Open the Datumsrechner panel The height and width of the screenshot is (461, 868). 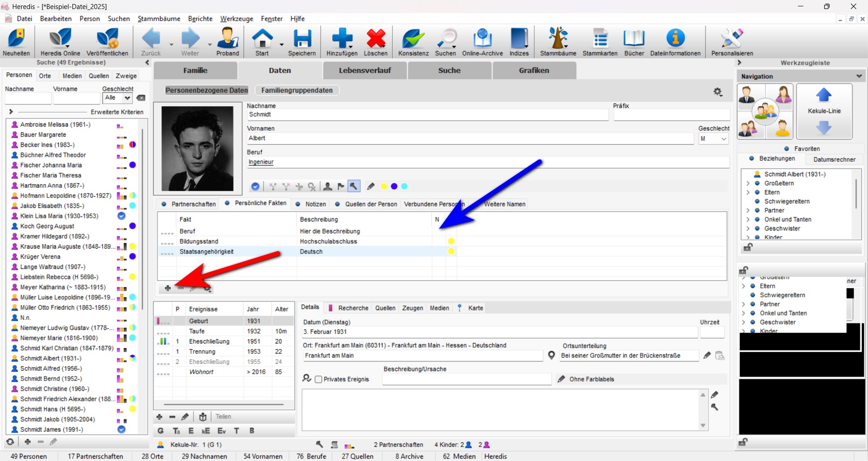point(834,160)
